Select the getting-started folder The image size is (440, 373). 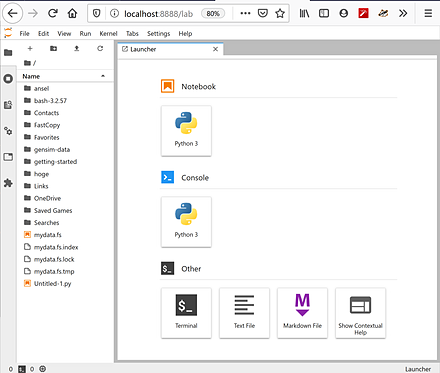tap(65, 162)
